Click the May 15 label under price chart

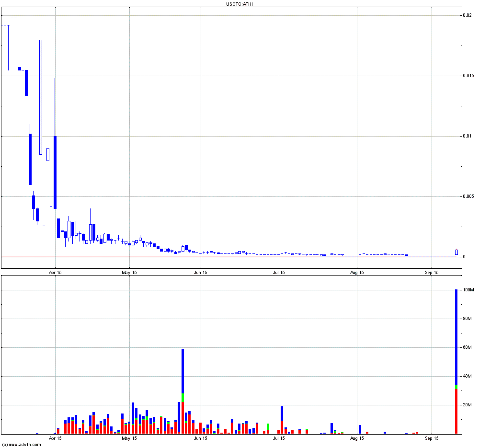(x=129, y=273)
